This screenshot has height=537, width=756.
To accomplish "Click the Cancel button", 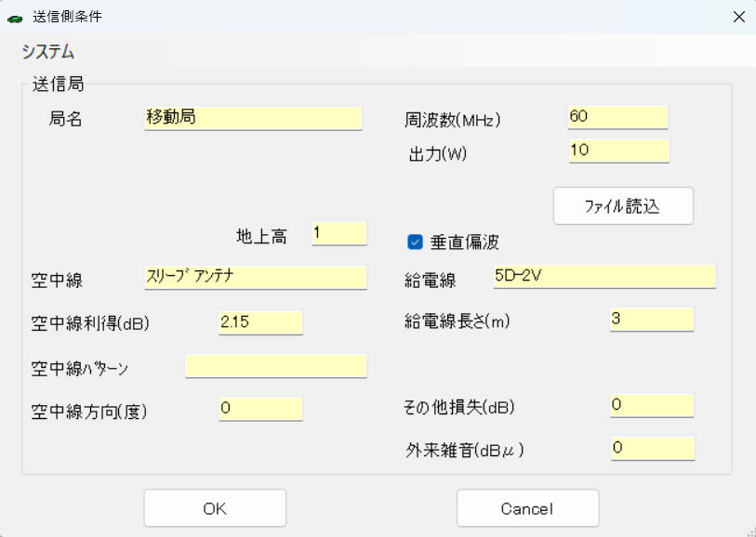I will click(527, 508).
